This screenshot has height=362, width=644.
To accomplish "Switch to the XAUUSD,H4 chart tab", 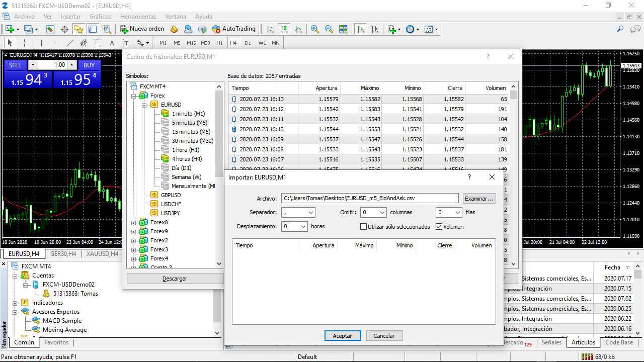I will (102, 254).
